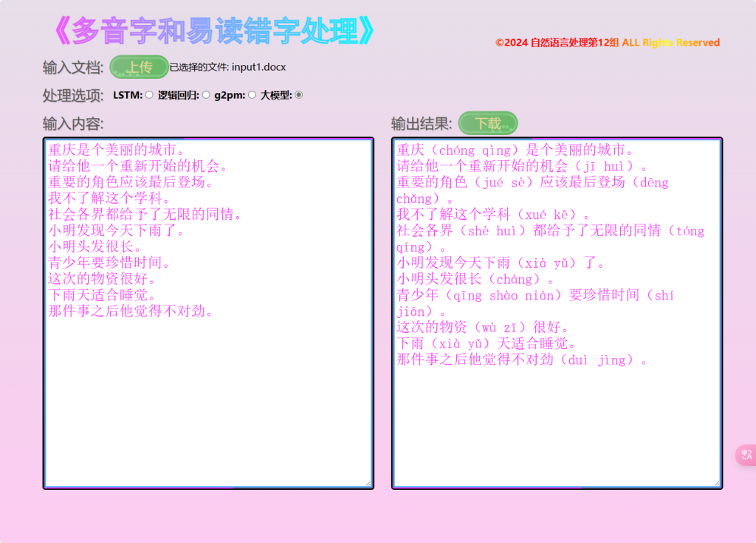Click the 输入内容 heading label
Image resolution: width=756 pixels, height=543 pixels.
tap(72, 123)
